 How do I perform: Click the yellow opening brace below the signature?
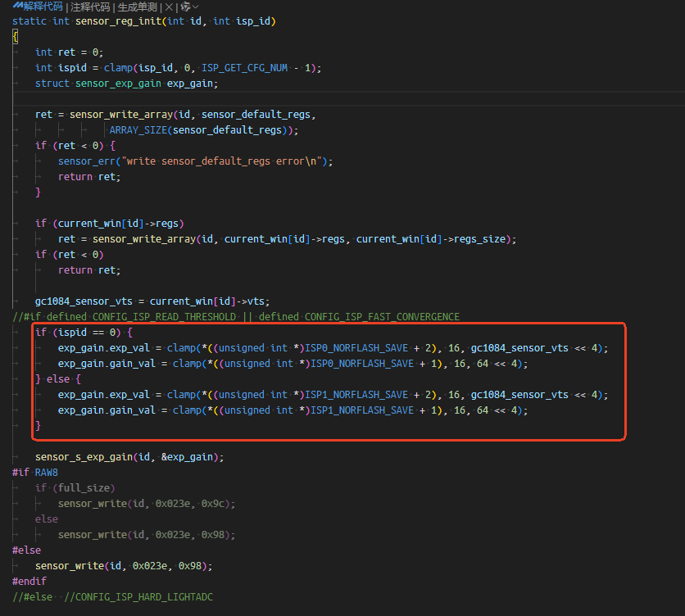15,37
